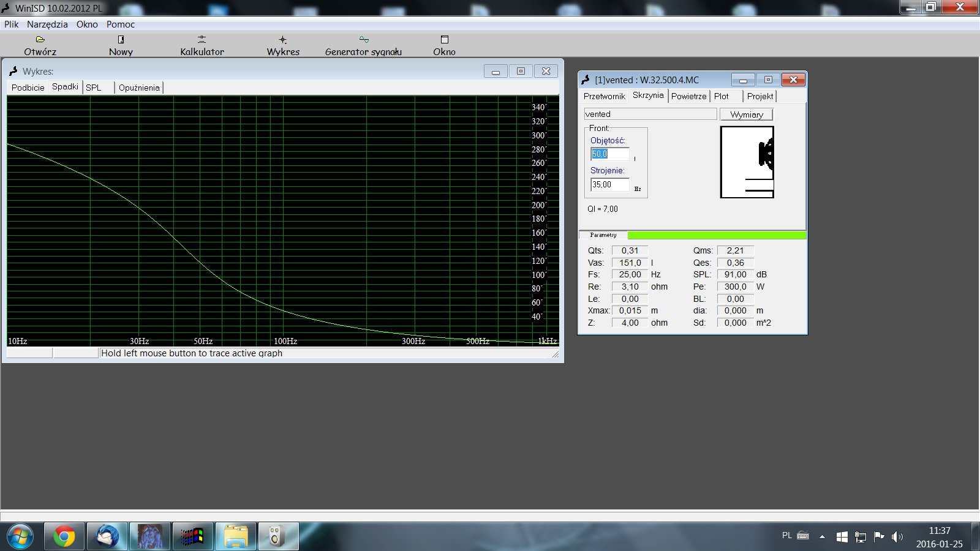Open Google Chrome from the taskbar
The height and width of the screenshot is (551, 980).
coord(64,536)
